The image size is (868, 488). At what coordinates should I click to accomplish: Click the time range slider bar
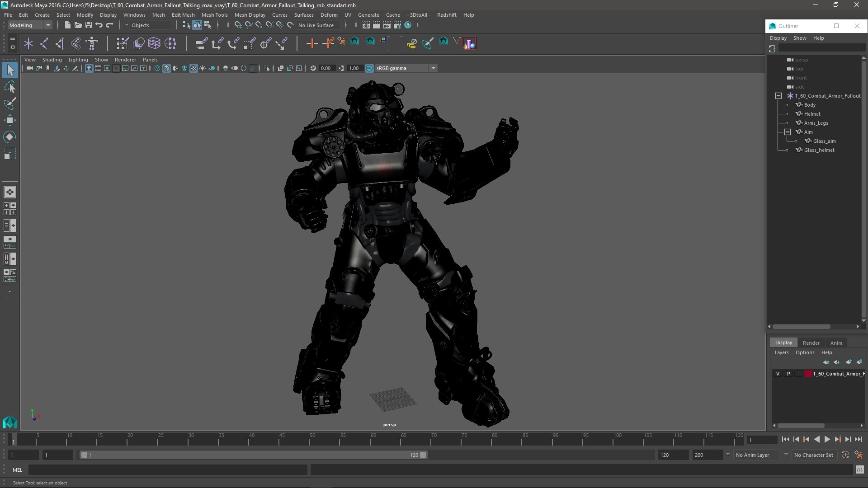click(x=253, y=455)
